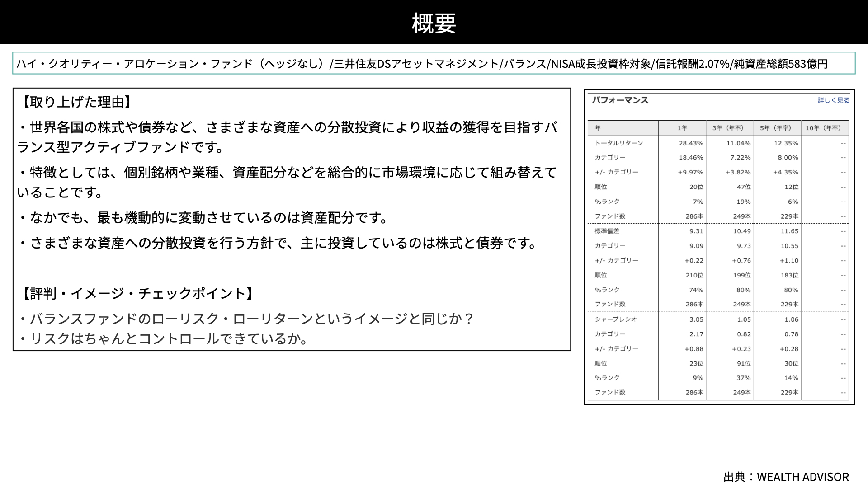Click the 28.43% total return value

click(x=691, y=143)
